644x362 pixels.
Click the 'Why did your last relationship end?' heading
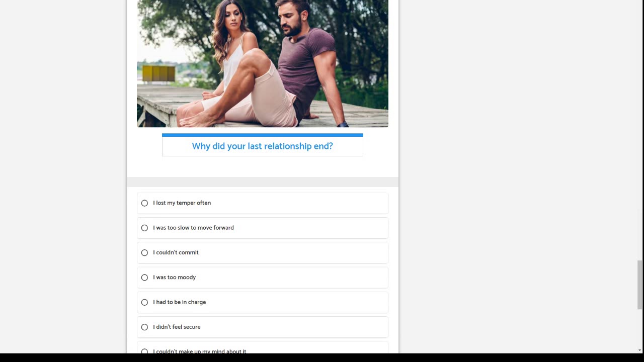263,146
